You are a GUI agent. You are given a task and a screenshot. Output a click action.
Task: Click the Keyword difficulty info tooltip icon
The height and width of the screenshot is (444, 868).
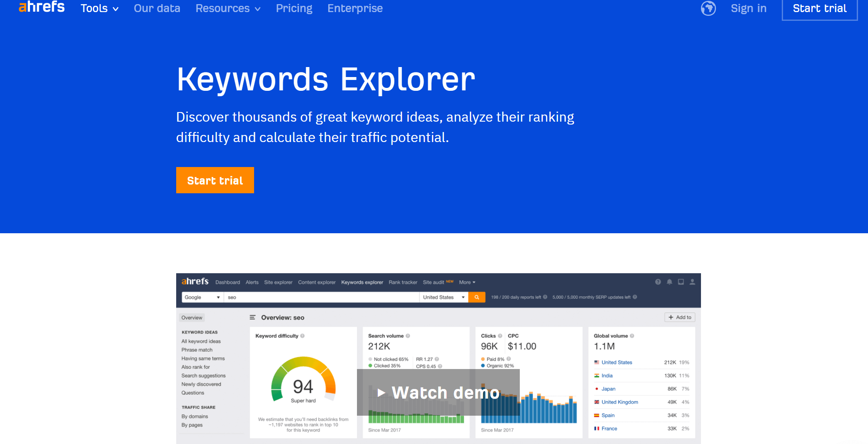tap(303, 336)
